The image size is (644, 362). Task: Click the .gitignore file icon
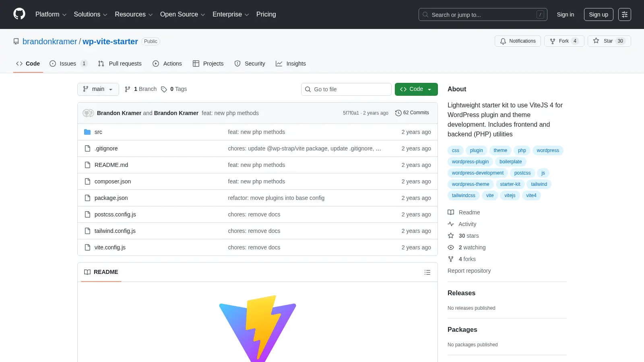click(87, 148)
